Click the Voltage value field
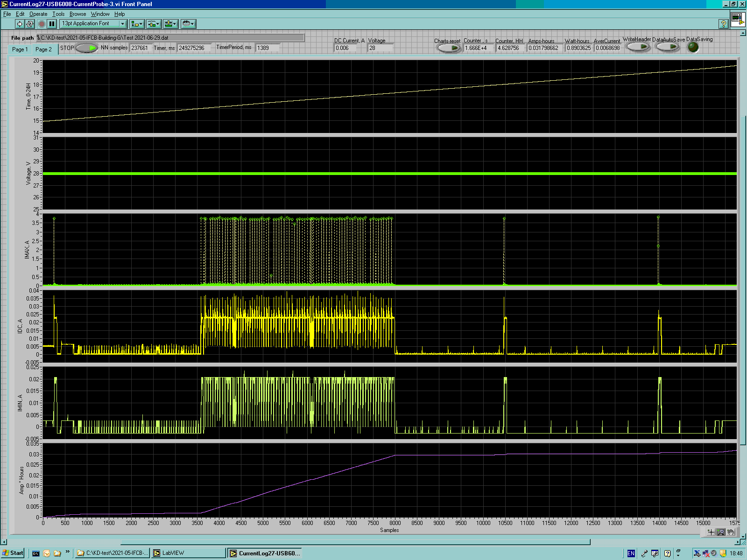This screenshot has width=747, height=560. click(381, 48)
